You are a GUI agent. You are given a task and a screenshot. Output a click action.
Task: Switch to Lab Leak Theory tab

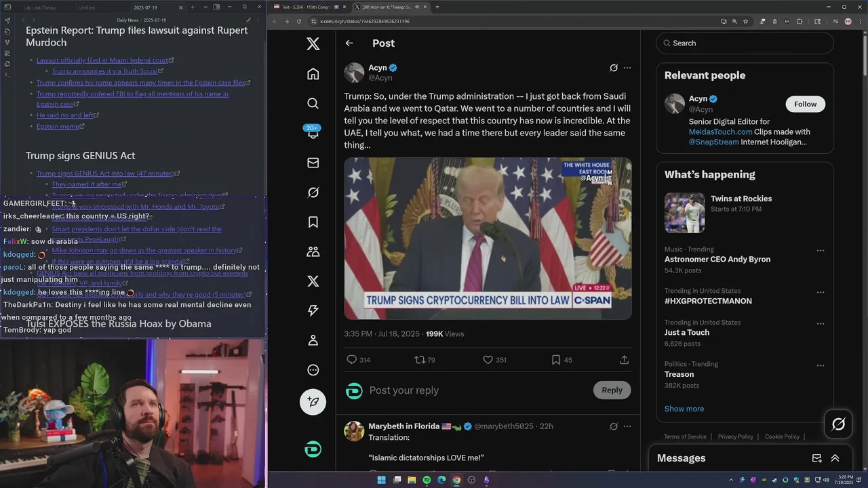(41, 7)
